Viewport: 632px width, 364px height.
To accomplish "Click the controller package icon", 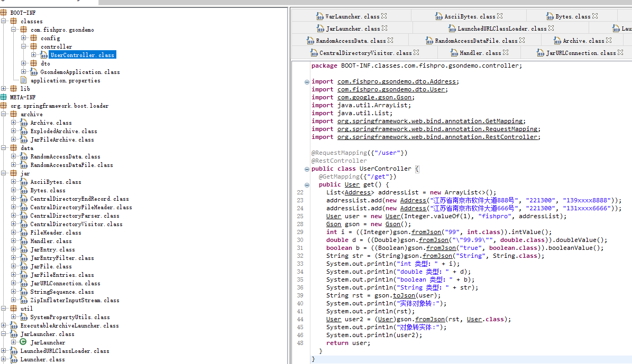I will pos(34,46).
